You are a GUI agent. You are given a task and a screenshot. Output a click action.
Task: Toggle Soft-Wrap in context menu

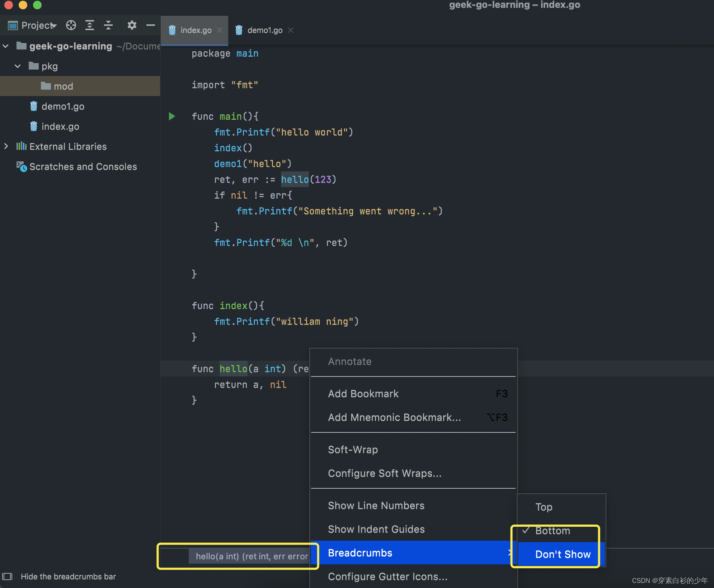click(353, 450)
